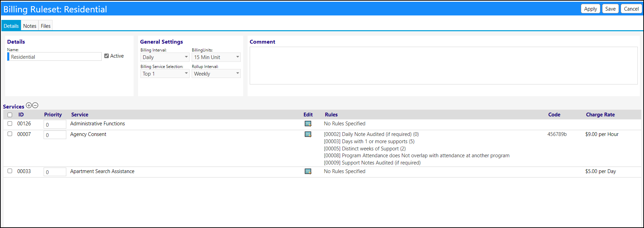This screenshot has width=644, height=228.
Task: Change the Rollup Interval dropdown
Action: click(x=216, y=73)
